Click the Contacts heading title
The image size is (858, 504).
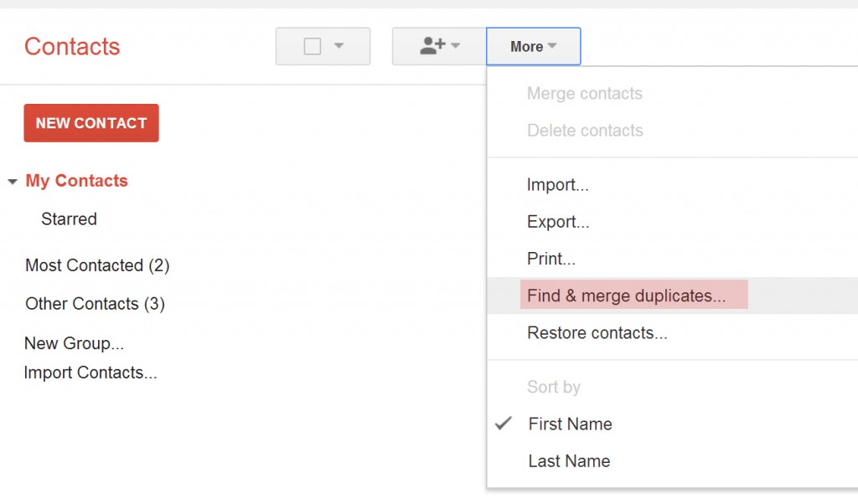click(72, 47)
